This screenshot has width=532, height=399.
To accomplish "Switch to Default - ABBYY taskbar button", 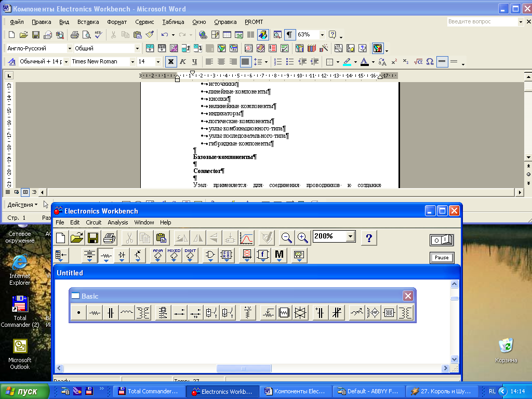I will (369, 391).
